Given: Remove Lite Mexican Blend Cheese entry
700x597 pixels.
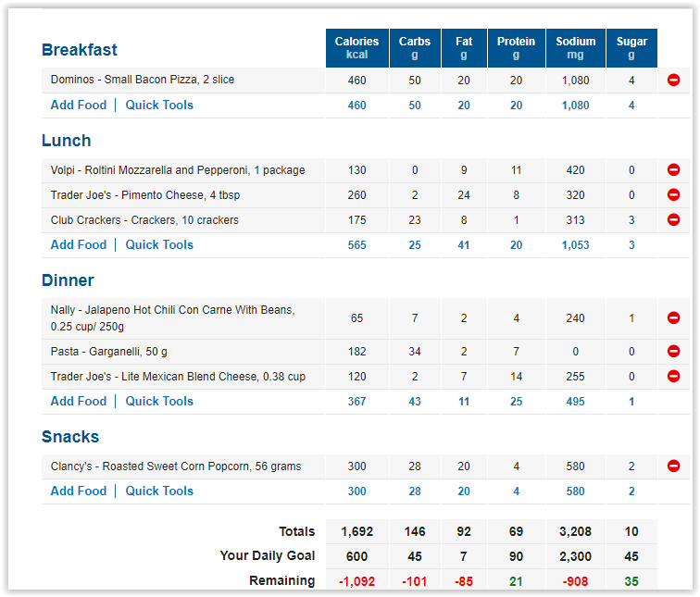Looking at the screenshot, I should click(673, 377).
